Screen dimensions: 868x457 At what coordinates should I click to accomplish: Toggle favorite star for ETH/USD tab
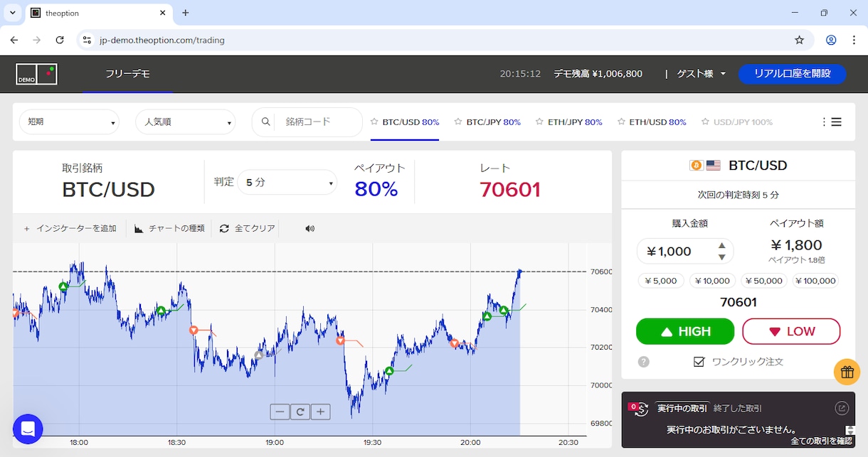[621, 122]
